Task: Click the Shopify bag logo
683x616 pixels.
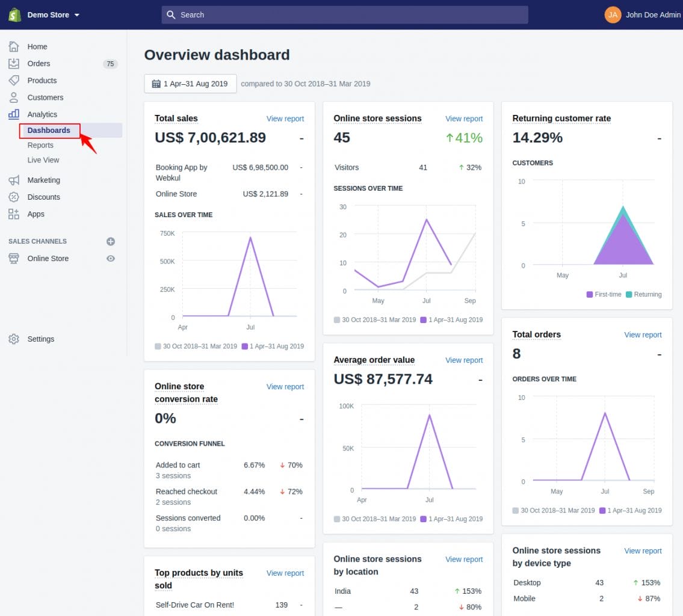Action: [x=14, y=14]
